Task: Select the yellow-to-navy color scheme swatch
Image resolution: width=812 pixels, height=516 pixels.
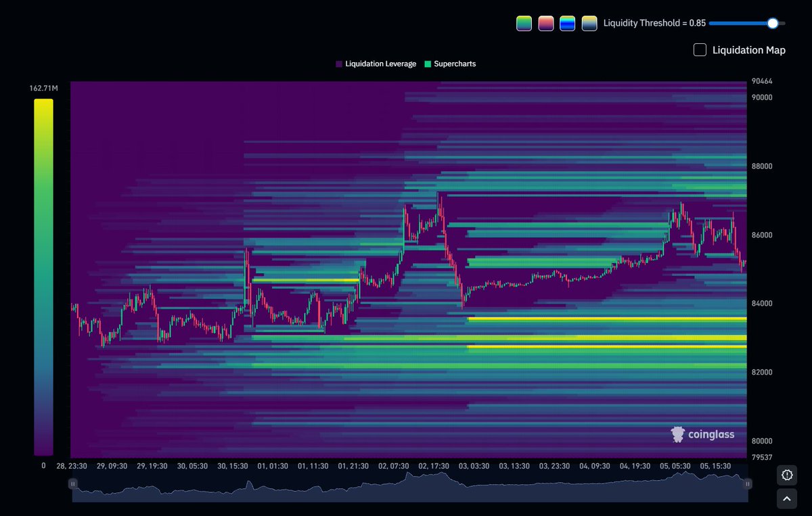Action: 589,23
